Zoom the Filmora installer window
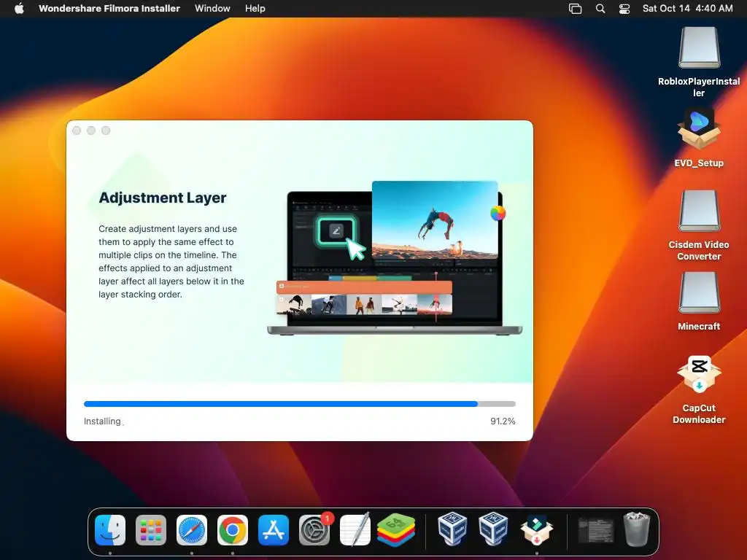This screenshot has width=747, height=560. 106,131
